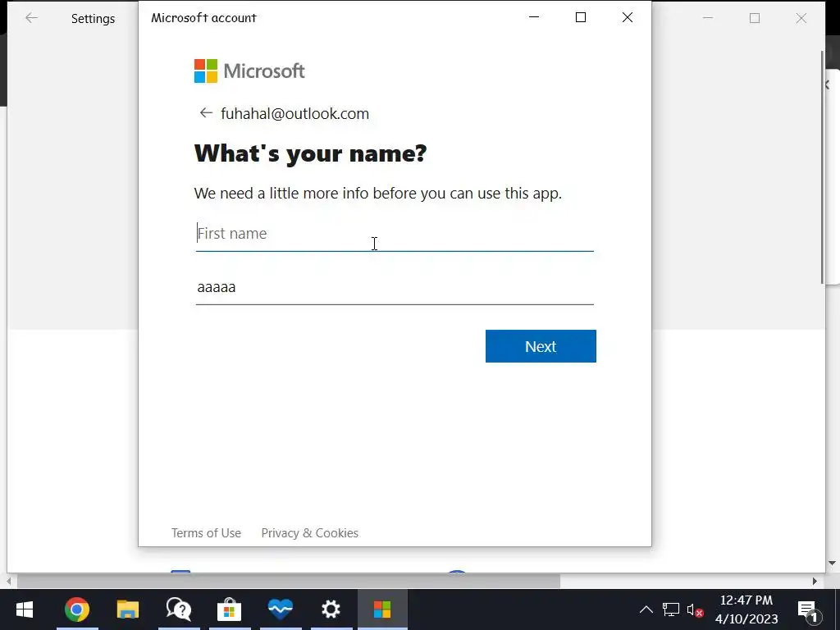Open Settings gear in the taskbar
Screen dimensions: 840x630
331,609
